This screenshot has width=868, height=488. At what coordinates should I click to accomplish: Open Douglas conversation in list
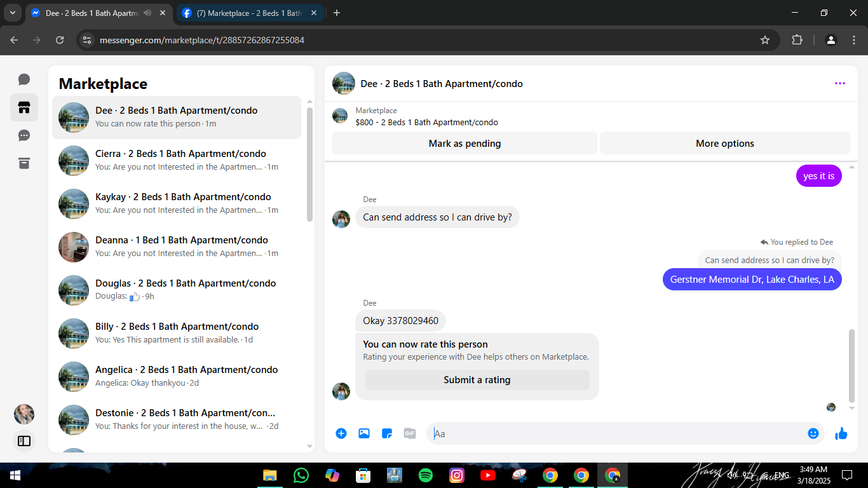[x=177, y=290]
